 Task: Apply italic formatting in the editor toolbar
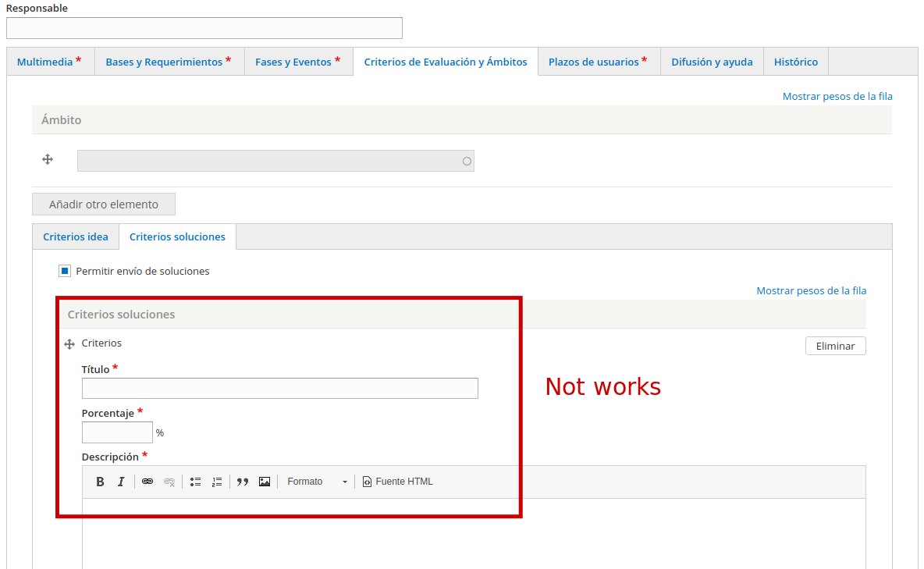[x=121, y=481]
